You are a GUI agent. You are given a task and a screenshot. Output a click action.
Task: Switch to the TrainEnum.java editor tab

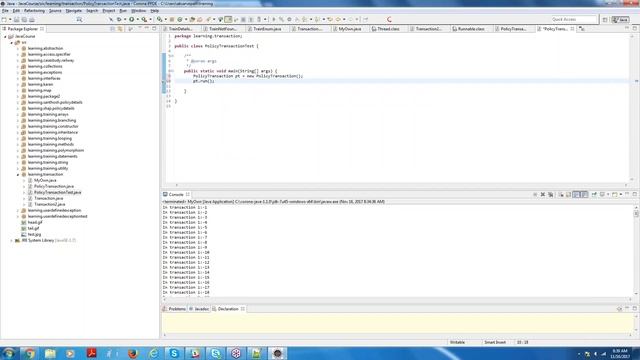pyautogui.click(x=267, y=29)
